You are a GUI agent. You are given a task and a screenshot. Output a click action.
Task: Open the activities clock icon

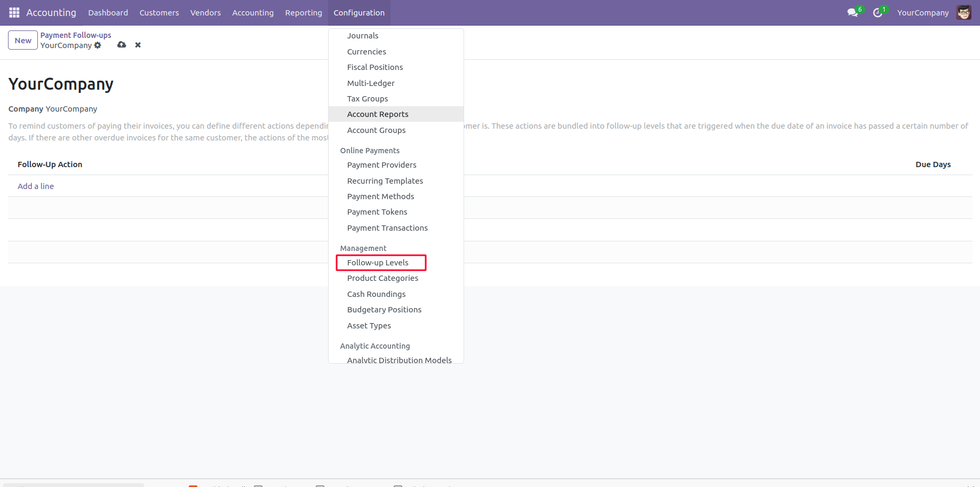pyautogui.click(x=878, y=12)
